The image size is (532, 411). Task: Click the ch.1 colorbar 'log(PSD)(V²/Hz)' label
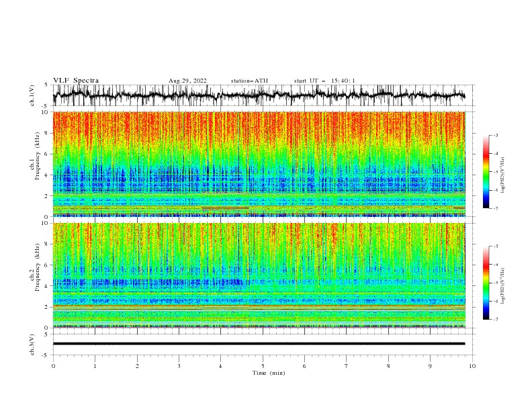(502, 175)
